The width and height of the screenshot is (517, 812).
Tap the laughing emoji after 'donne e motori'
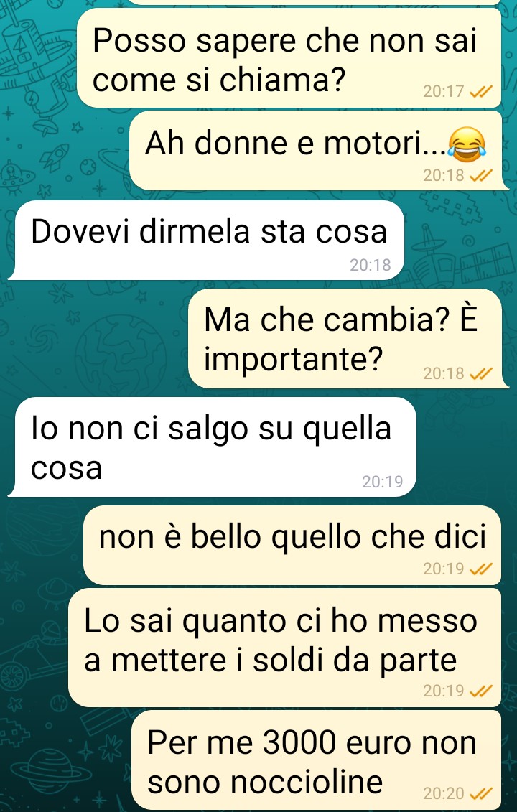point(467,144)
